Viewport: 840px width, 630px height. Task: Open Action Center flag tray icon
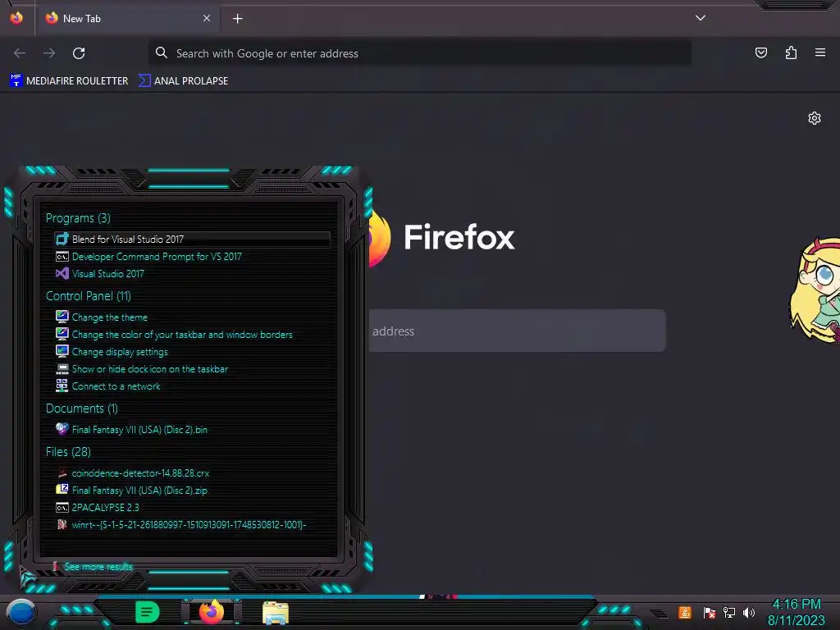(x=710, y=612)
